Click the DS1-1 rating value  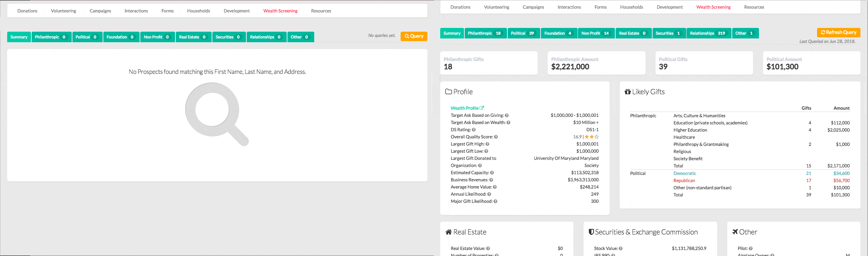tap(592, 130)
